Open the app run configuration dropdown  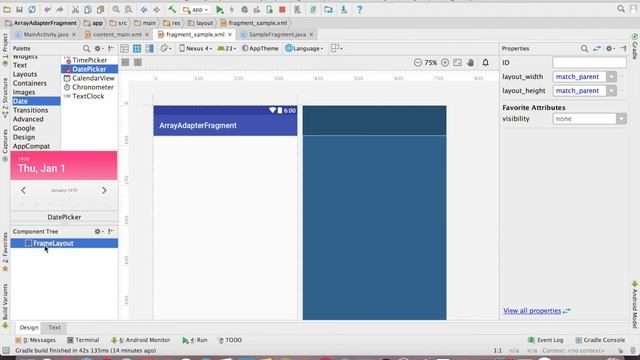(x=196, y=9)
